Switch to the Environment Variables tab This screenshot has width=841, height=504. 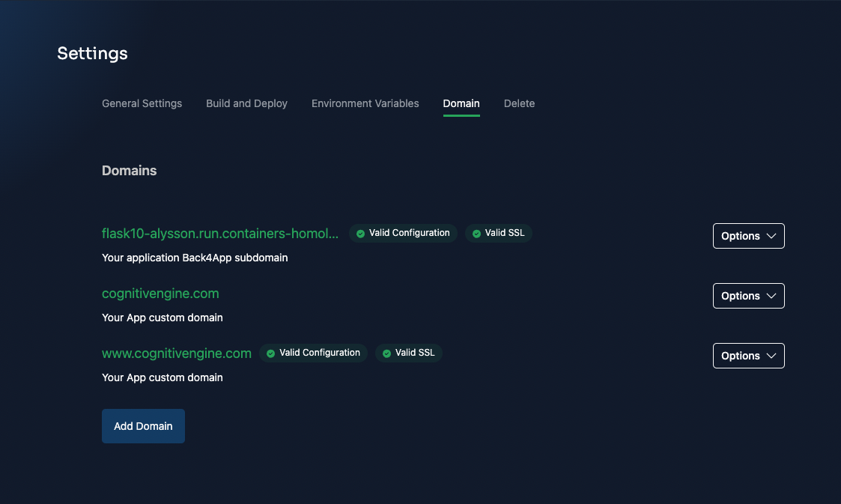(365, 103)
